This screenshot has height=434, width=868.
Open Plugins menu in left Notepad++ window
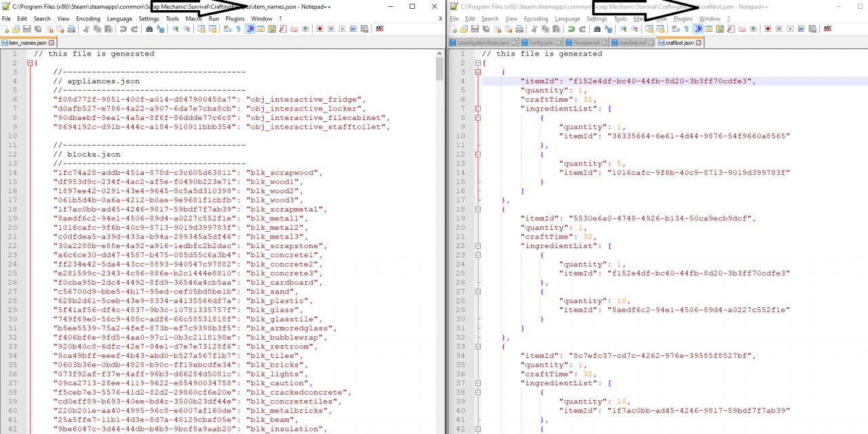(x=235, y=19)
